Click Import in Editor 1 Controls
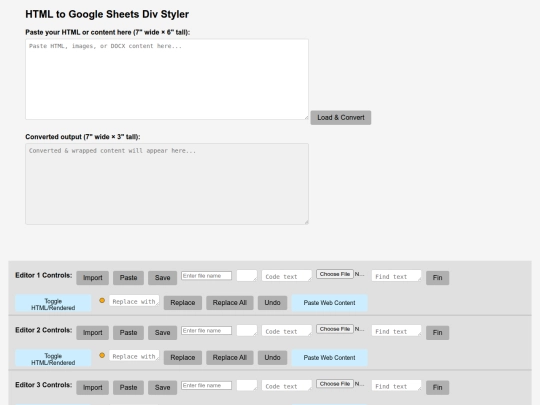Image resolution: width=540 pixels, height=405 pixels. click(93, 278)
